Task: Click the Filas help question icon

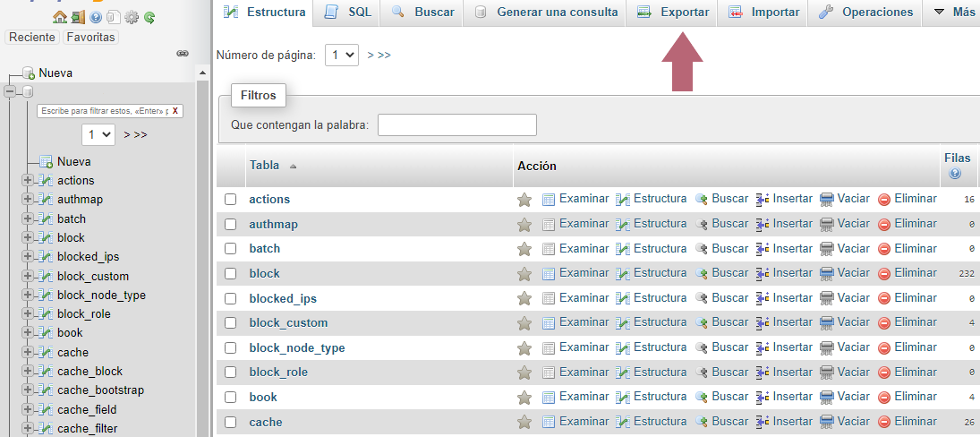Action: (x=955, y=174)
